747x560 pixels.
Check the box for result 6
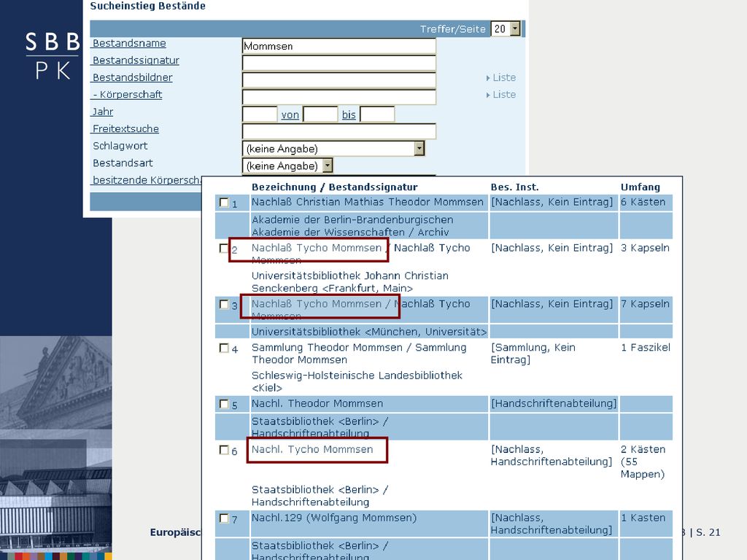pos(223,449)
